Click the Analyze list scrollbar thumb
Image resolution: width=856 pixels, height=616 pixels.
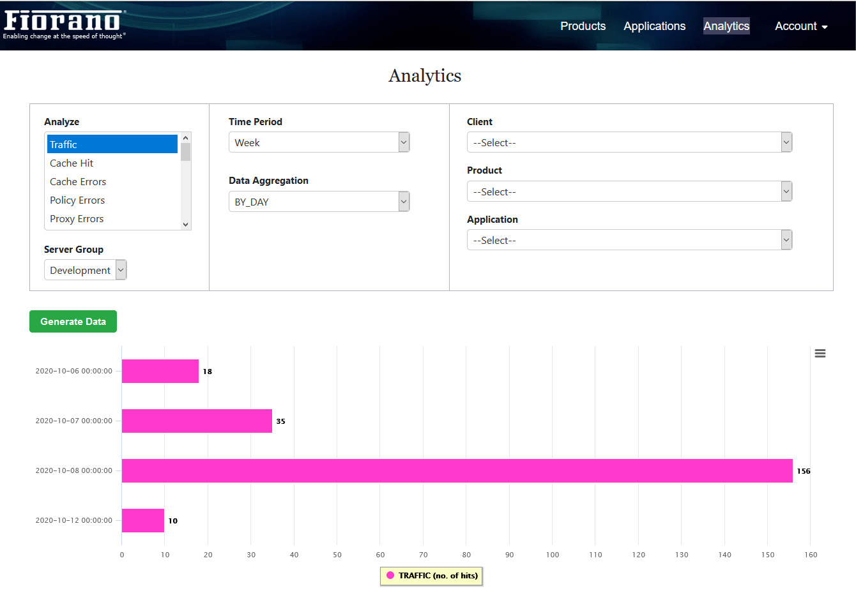pos(186,152)
